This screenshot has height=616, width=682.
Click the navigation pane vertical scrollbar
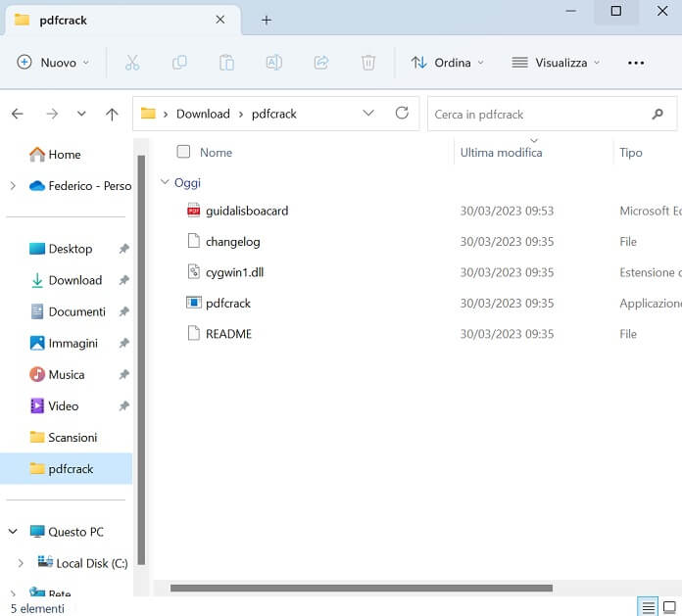coord(141,360)
